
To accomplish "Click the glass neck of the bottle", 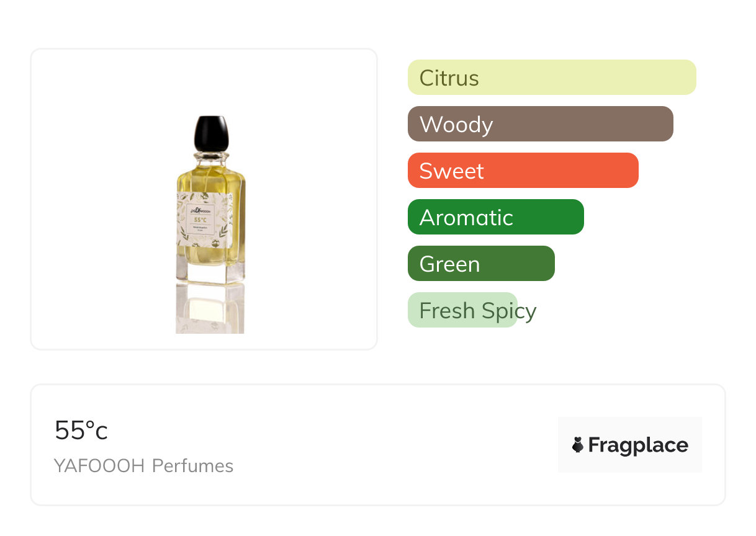I will (x=211, y=159).
